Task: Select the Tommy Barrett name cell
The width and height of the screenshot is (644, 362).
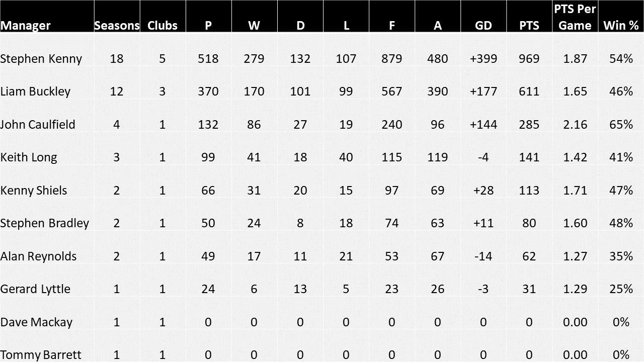Action: coord(41,355)
